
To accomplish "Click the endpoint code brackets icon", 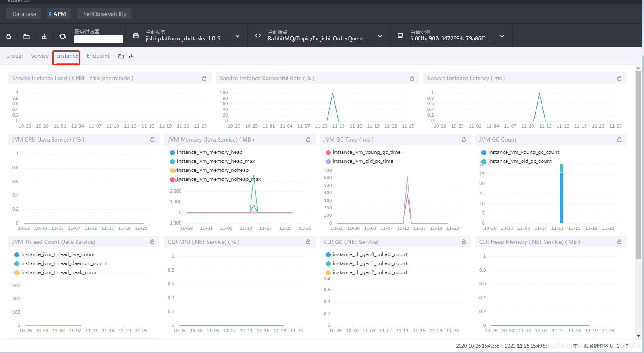I will [x=258, y=36].
